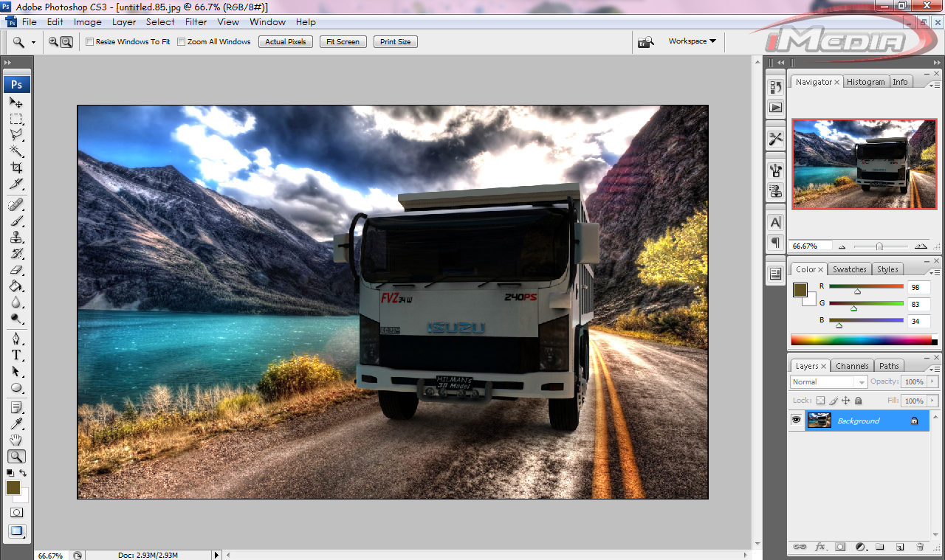Open the History panel icon

click(775, 87)
